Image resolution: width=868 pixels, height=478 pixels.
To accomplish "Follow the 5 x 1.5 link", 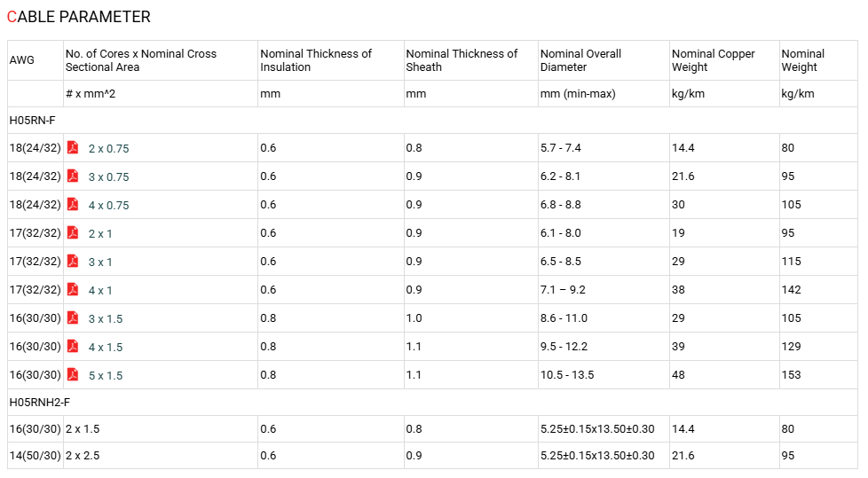I will 106,376.
